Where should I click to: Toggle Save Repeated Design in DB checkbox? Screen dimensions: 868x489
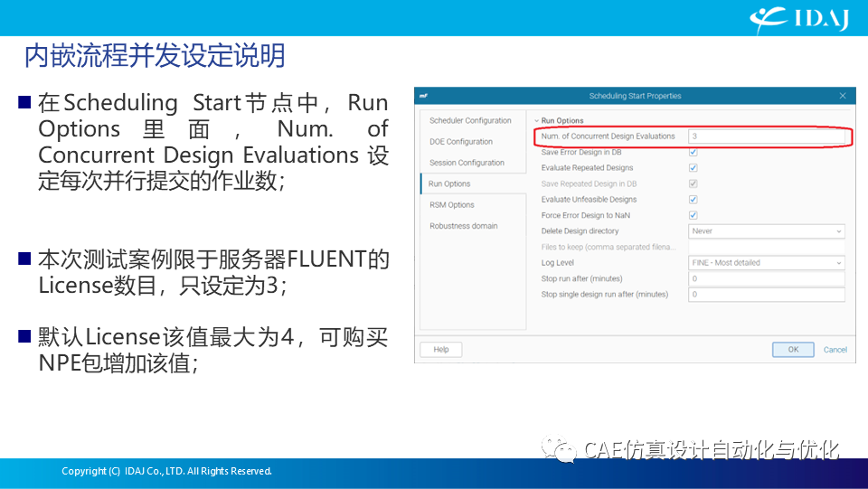pos(693,183)
